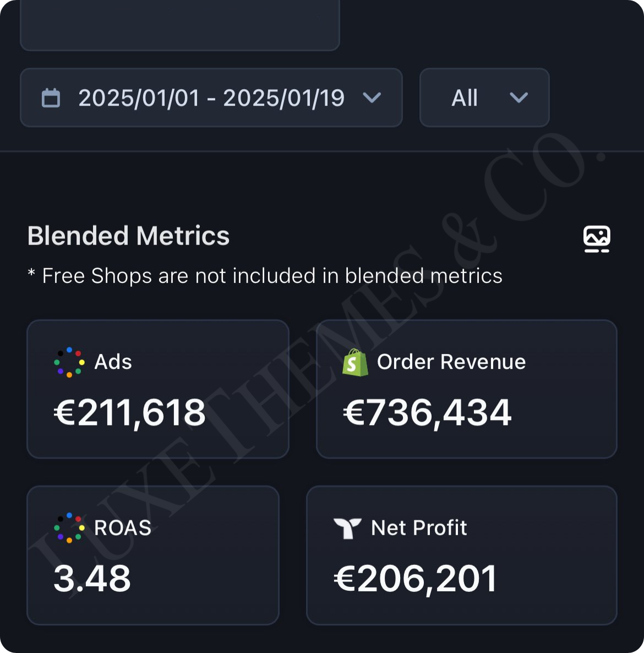Open the All filter dropdown

click(x=465, y=98)
